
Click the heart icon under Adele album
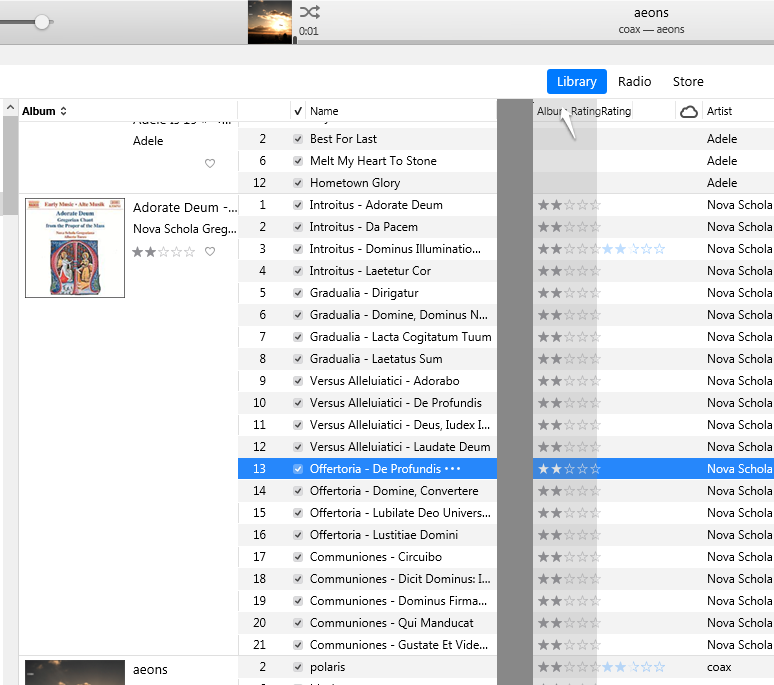tap(210, 164)
